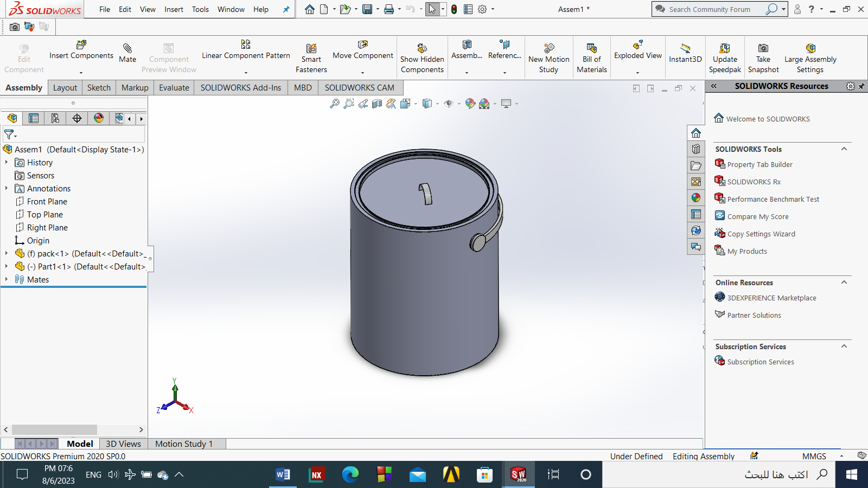Switch to the Evaluate tab
This screenshot has height=488, width=868.
(x=174, y=88)
